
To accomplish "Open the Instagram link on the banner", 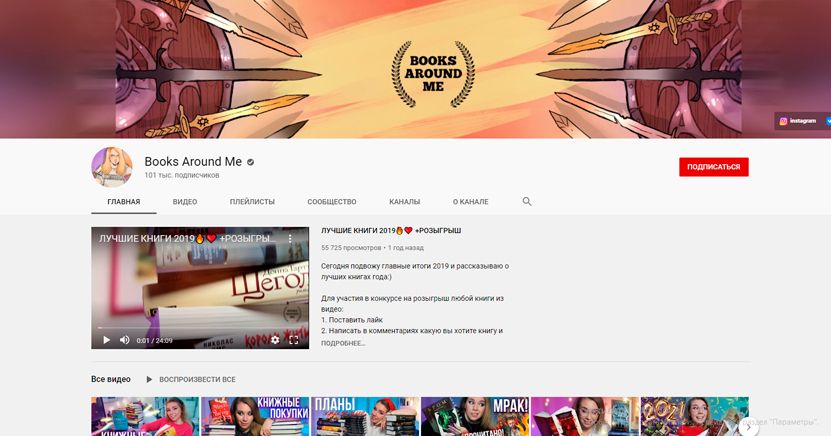I will click(x=798, y=121).
